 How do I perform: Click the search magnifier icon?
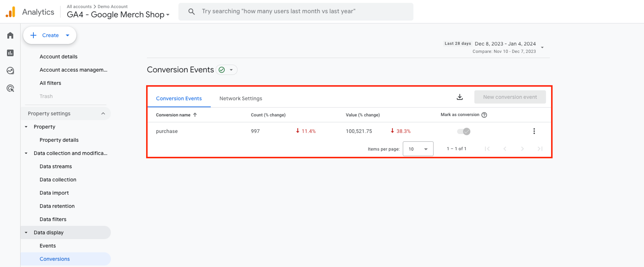coord(192,12)
